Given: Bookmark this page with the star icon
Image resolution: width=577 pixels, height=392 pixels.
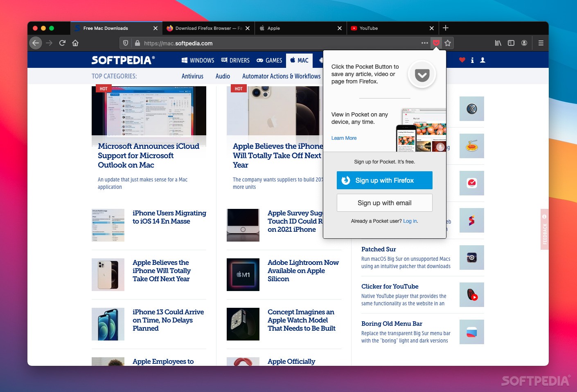Looking at the screenshot, I should pyautogui.click(x=448, y=43).
